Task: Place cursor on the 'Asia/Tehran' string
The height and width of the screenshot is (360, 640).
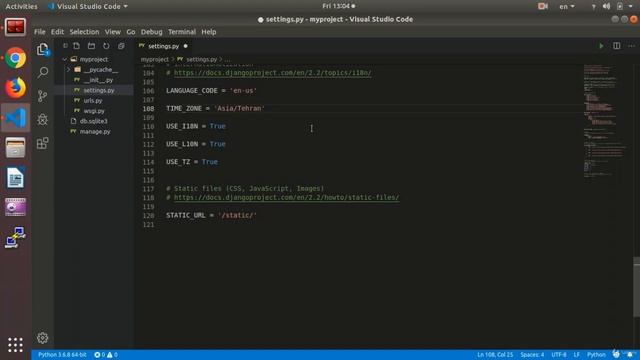Action: [x=240, y=109]
